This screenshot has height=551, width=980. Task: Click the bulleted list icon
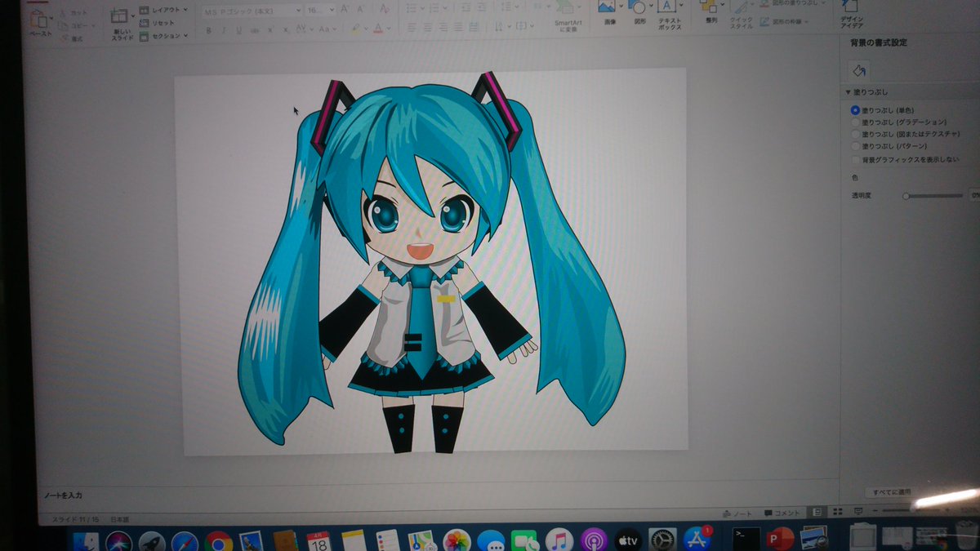[412, 8]
